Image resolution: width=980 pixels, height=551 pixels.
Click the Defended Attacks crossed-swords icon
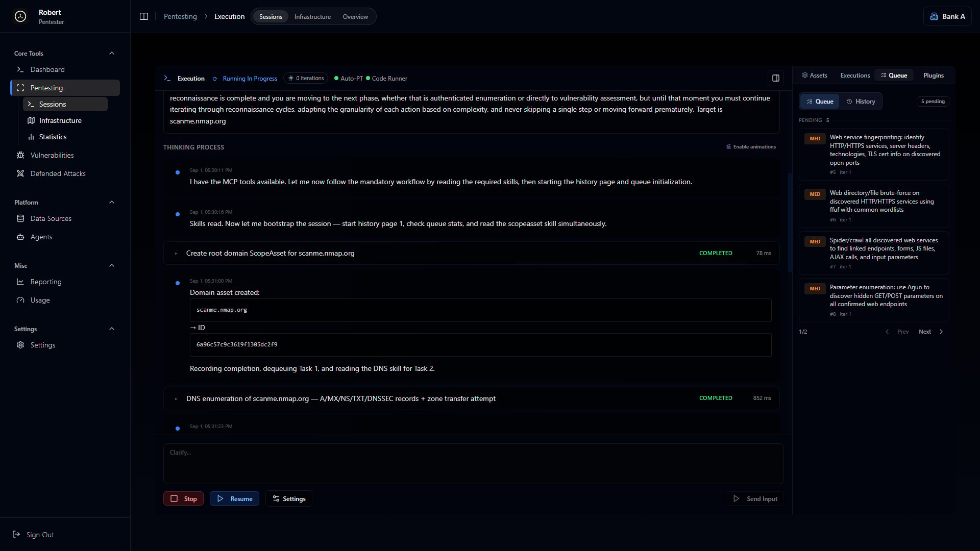click(20, 173)
